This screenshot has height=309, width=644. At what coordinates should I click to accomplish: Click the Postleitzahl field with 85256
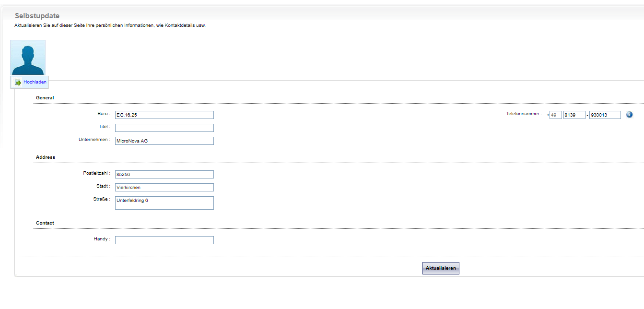(x=164, y=175)
